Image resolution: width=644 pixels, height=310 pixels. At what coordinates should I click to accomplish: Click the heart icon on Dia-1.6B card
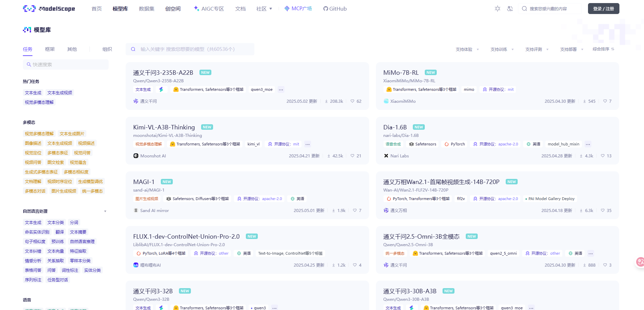[x=603, y=156]
